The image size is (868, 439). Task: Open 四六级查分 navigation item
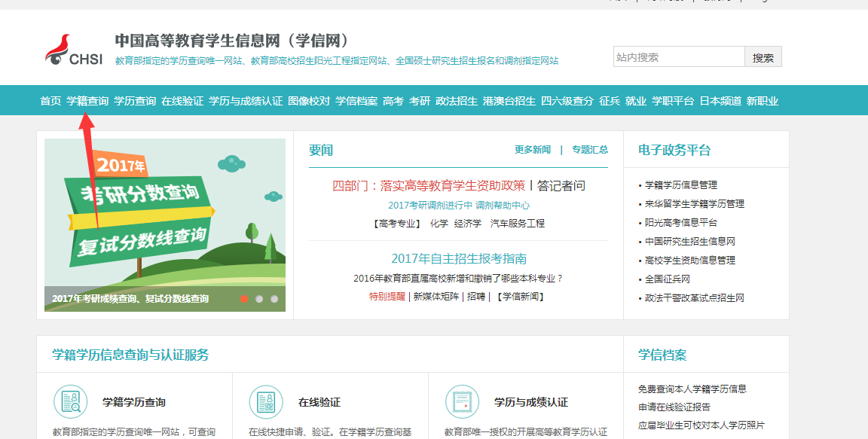(567, 101)
